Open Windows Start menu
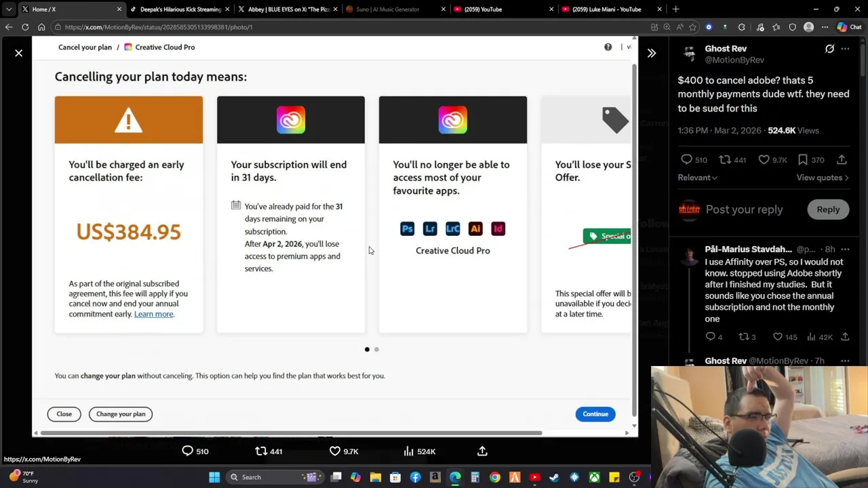Image resolution: width=868 pixels, height=488 pixels. pyautogui.click(x=214, y=477)
